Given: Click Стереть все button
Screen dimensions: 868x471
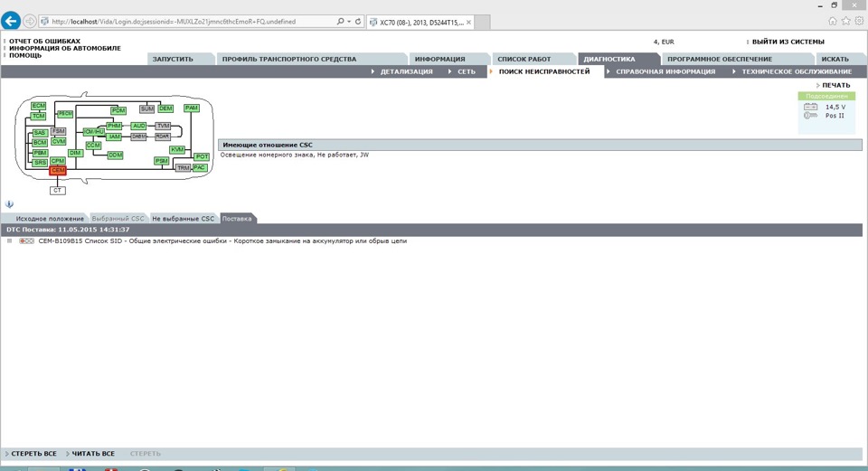Looking at the screenshot, I should [x=33, y=454].
